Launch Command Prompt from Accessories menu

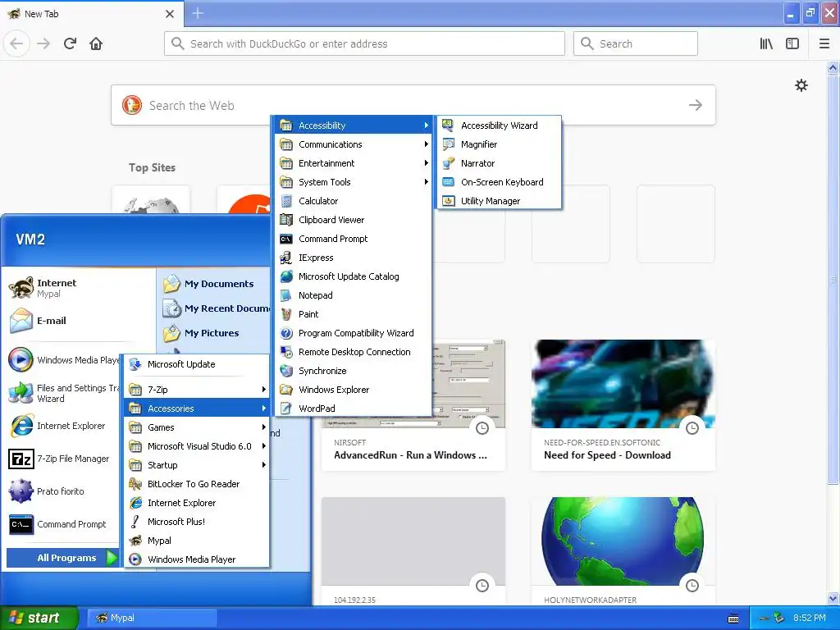[x=354, y=239]
